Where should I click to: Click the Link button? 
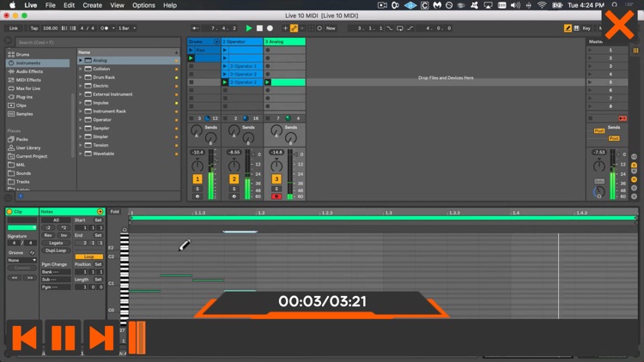click(x=14, y=28)
